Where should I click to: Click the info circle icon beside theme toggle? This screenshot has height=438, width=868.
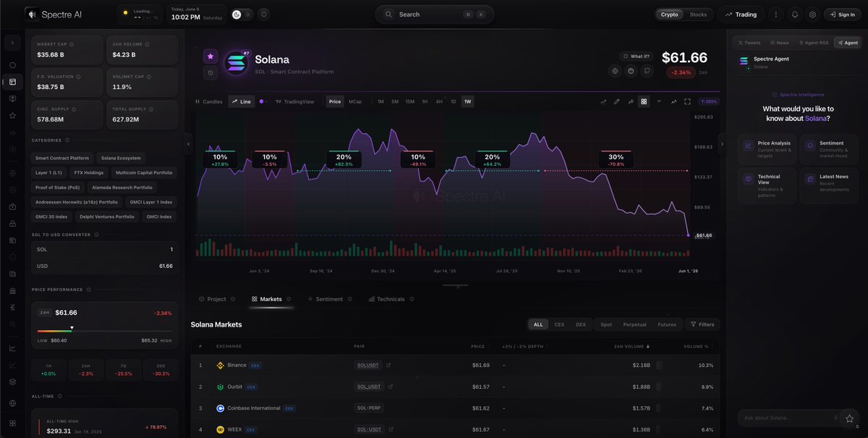(x=263, y=14)
